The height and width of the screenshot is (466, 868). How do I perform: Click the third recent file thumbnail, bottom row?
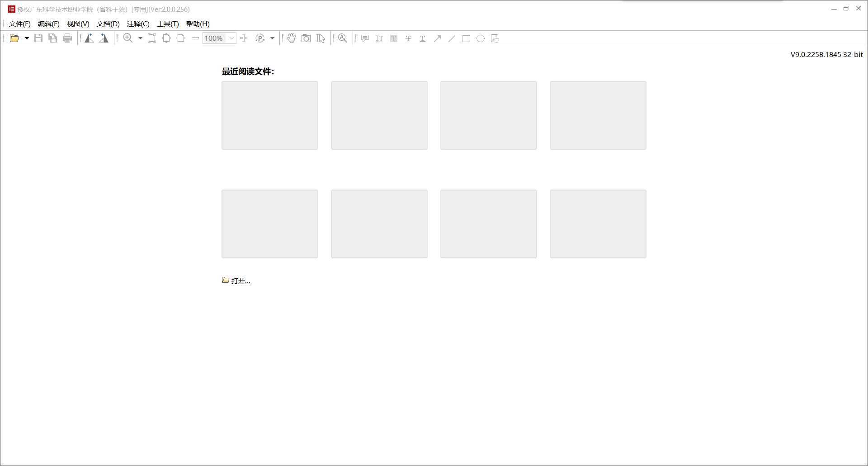pyautogui.click(x=489, y=224)
